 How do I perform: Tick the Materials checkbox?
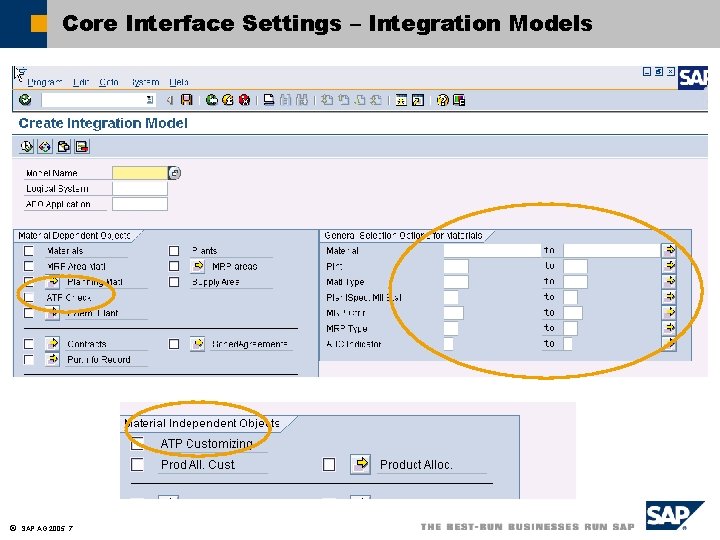pyautogui.click(x=29, y=251)
